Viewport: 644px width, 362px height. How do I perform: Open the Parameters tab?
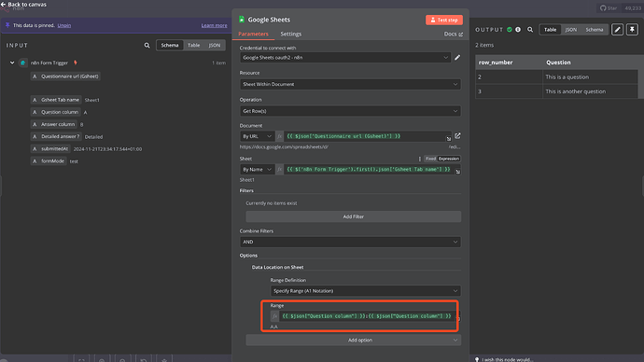(x=254, y=35)
